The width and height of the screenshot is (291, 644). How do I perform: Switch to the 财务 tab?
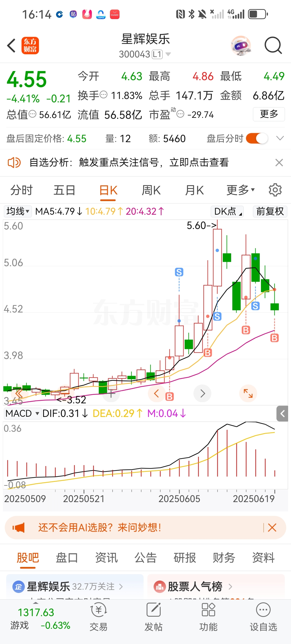[224, 558]
